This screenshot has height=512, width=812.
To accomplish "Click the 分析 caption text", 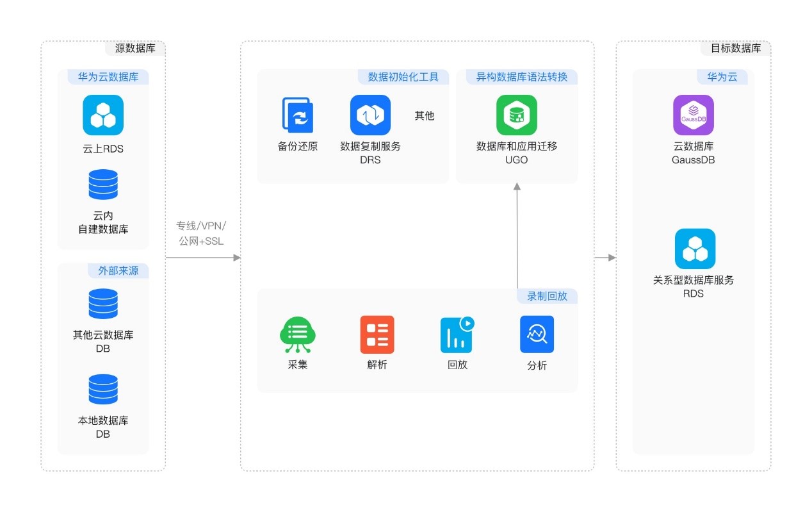I will pyautogui.click(x=537, y=365).
